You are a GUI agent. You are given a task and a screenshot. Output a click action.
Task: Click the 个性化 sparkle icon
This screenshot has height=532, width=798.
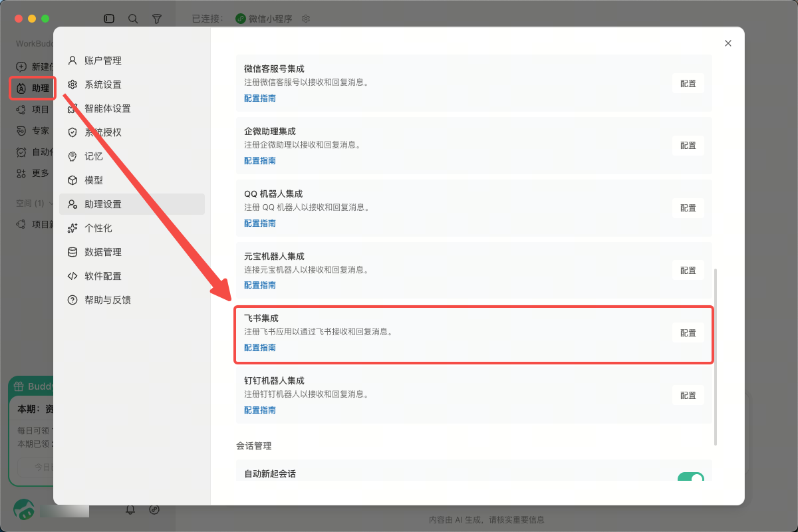[72, 228]
